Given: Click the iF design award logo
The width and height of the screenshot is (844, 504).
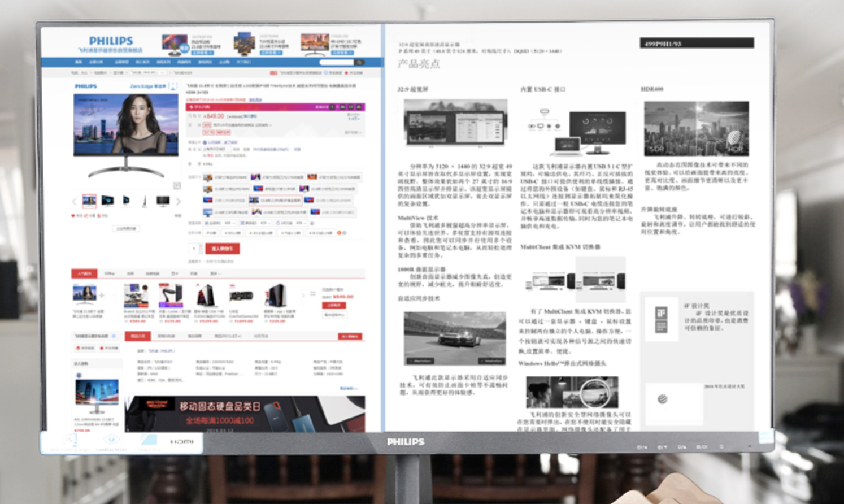Looking at the screenshot, I should [661, 319].
